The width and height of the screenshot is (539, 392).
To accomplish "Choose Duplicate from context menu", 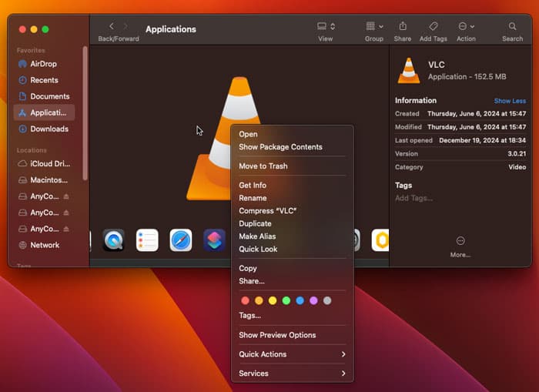I will pyautogui.click(x=292, y=223).
